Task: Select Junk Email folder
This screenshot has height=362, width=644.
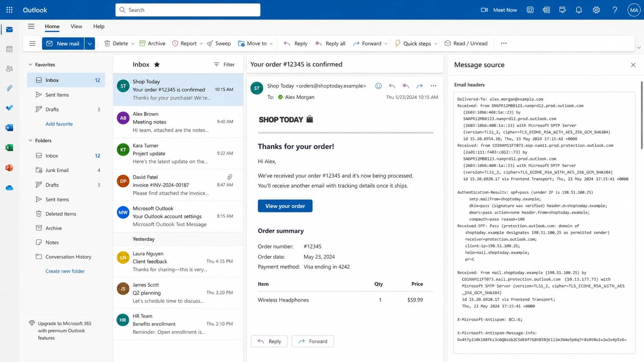Action: pyautogui.click(x=66, y=170)
